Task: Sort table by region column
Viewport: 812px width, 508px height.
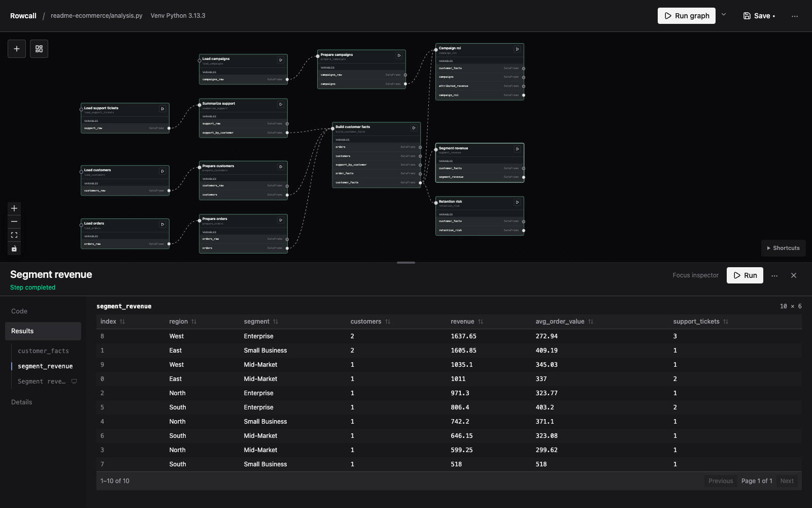Action: point(183,322)
